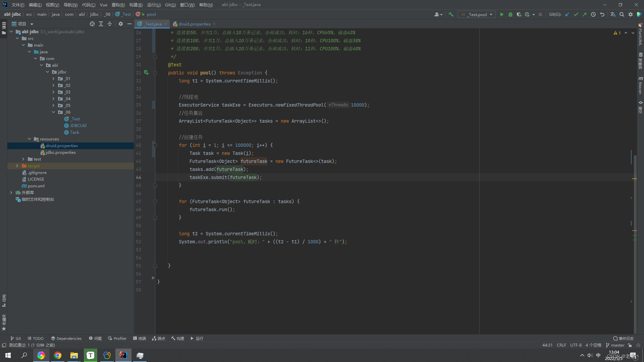
Task: Open the Dependencies tool window
Action: pyautogui.click(x=66, y=338)
